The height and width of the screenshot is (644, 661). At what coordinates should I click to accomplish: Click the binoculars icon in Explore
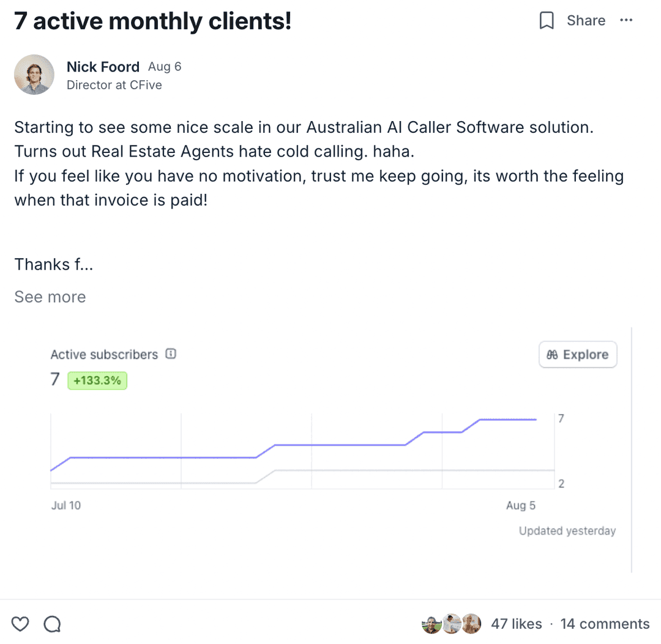pos(552,355)
